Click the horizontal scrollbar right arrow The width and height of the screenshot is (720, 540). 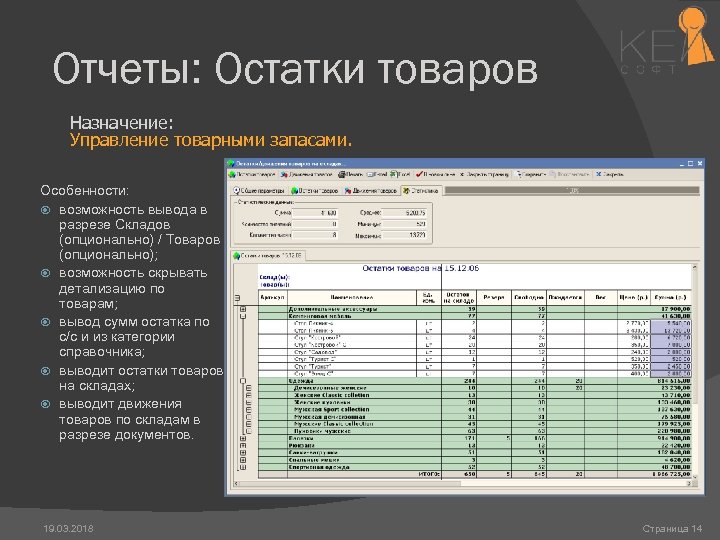(689, 484)
